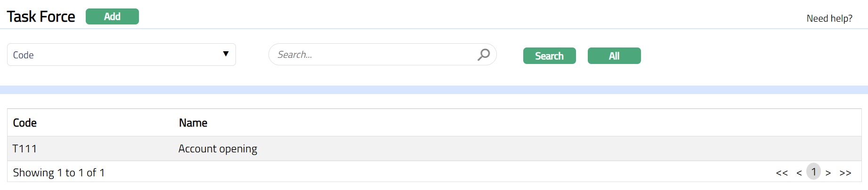
Task: Click the magnifying glass search icon
Action: click(x=483, y=55)
